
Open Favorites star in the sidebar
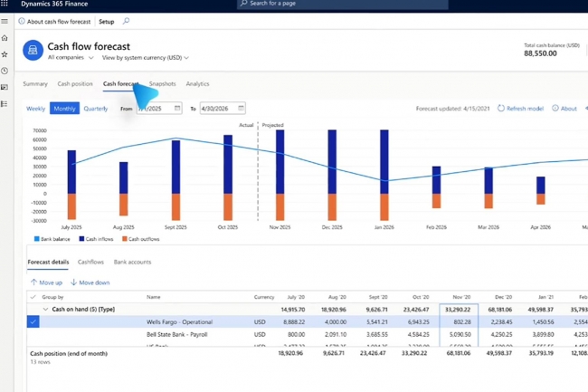pyautogui.click(x=5, y=54)
